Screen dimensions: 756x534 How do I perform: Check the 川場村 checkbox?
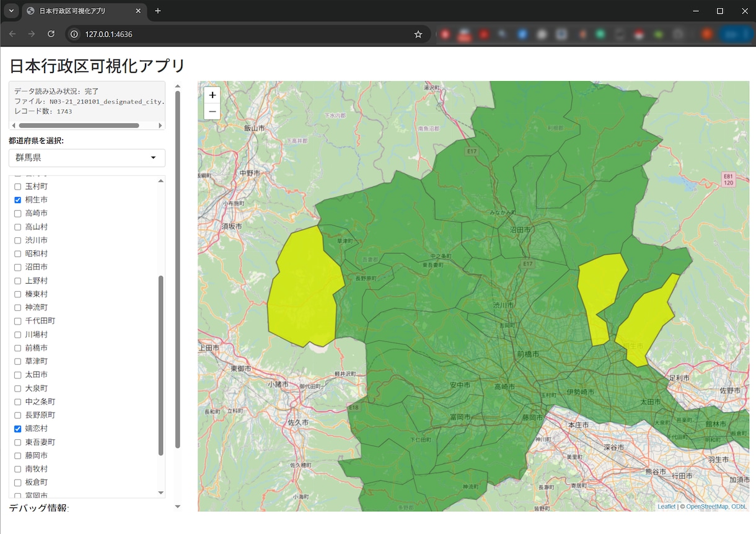click(x=18, y=335)
